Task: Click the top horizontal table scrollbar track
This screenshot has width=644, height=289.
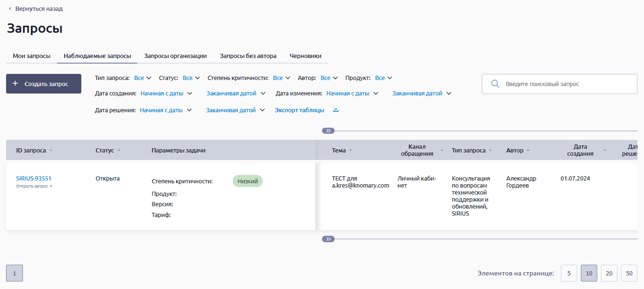Action: pyautogui.click(x=486, y=131)
